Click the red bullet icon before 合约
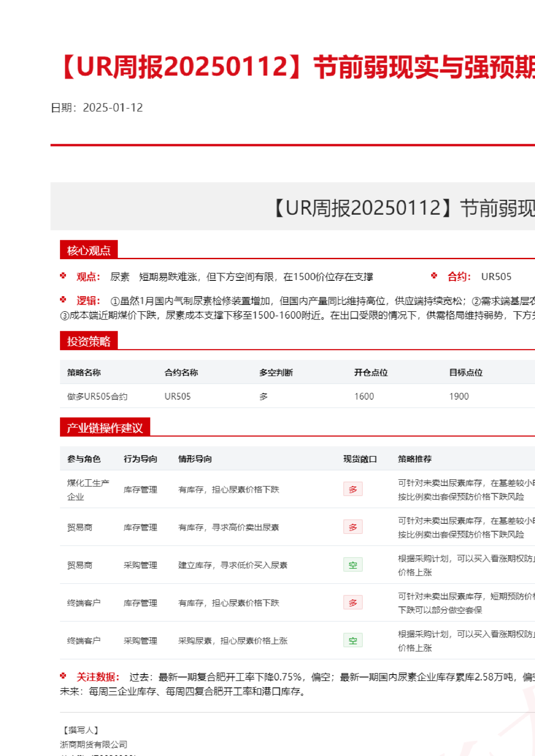The image size is (535, 756). point(434,276)
